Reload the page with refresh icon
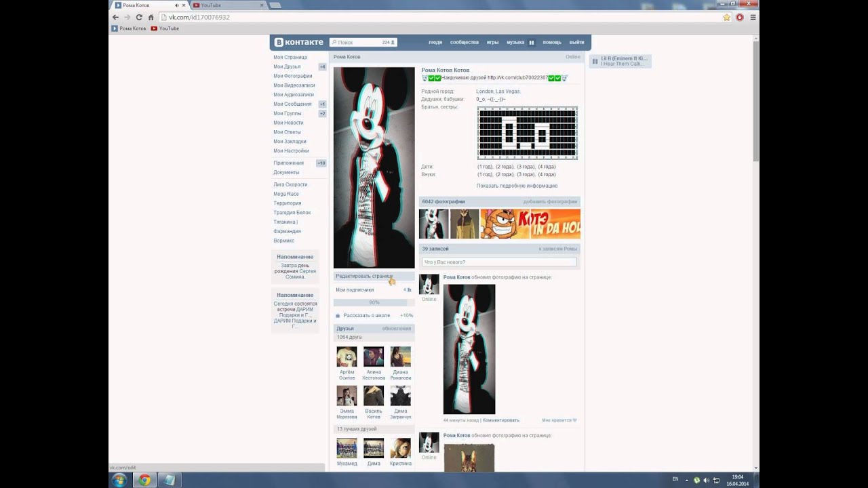 point(139,17)
